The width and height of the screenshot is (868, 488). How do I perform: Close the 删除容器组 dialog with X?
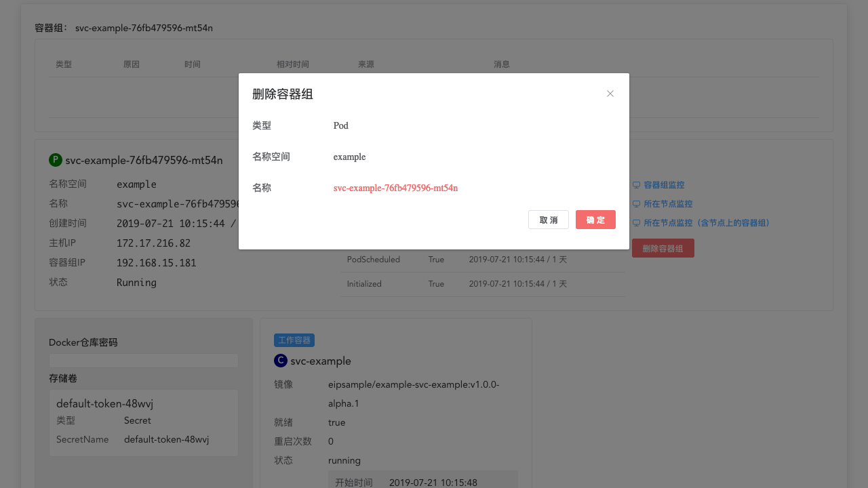pyautogui.click(x=610, y=94)
